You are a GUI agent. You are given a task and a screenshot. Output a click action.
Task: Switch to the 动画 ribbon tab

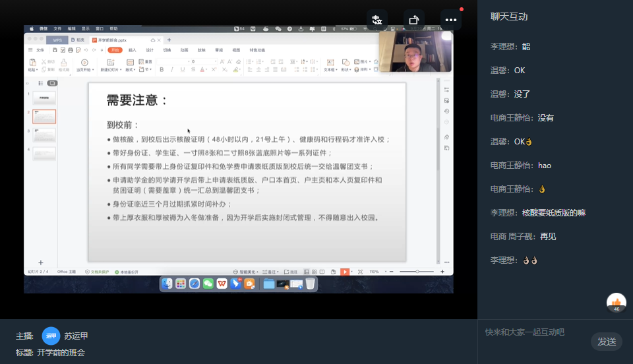[184, 50]
